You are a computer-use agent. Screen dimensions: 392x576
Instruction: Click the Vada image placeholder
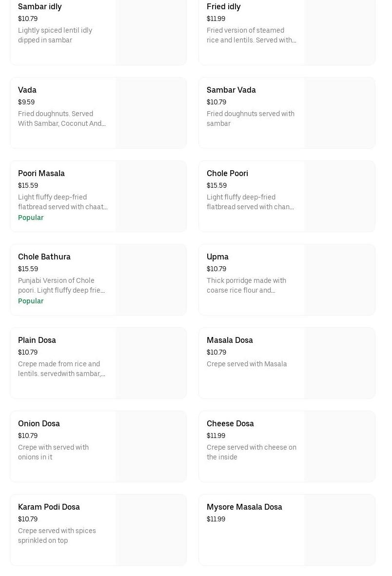[x=151, y=113]
